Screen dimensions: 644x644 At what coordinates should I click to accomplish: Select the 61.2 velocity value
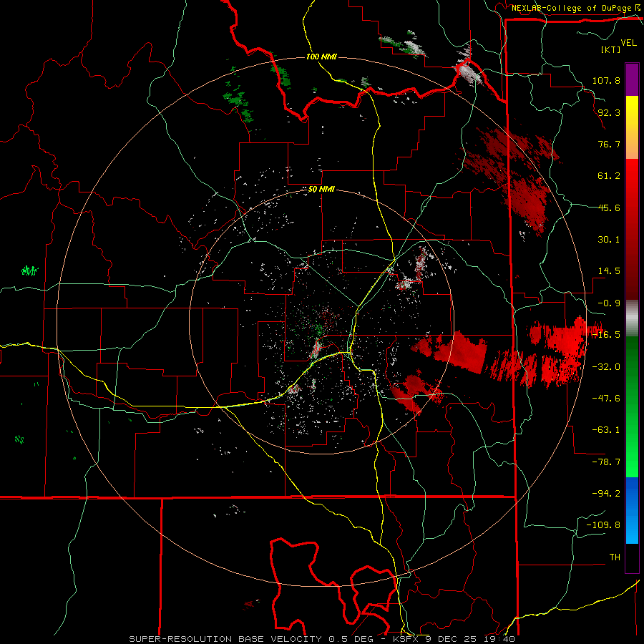609,176
